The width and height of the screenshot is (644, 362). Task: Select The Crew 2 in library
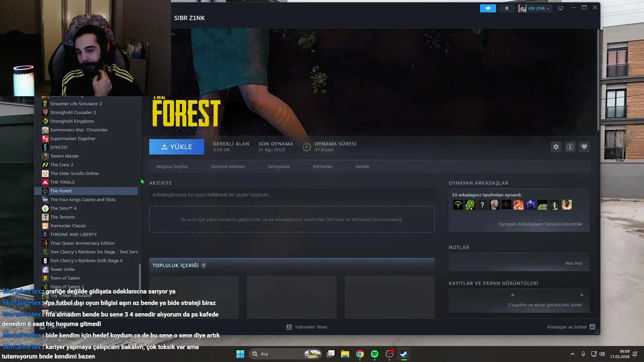pyautogui.click(x=61, y=165)
